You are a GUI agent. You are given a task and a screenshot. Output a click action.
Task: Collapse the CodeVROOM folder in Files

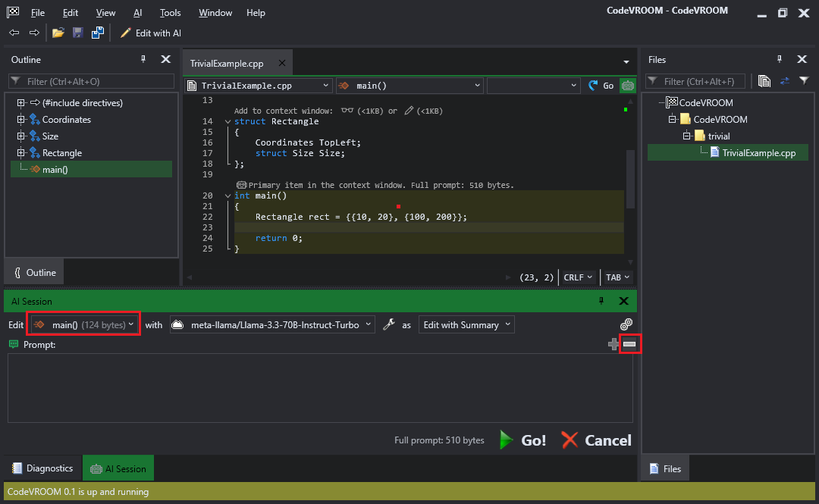(x=672, y=120)
